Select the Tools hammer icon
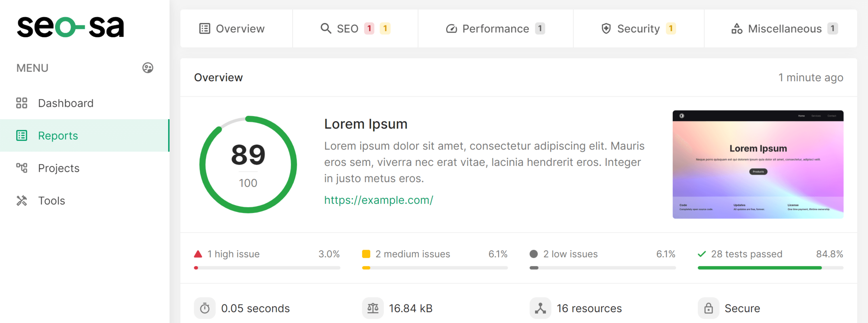This screenshot has height=323, width=868. pyautogui.click(x=22, y=200)
